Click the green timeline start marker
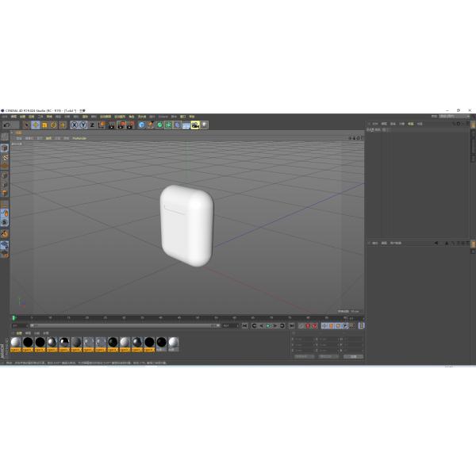 pyautogui.click(x=14, y=318)
